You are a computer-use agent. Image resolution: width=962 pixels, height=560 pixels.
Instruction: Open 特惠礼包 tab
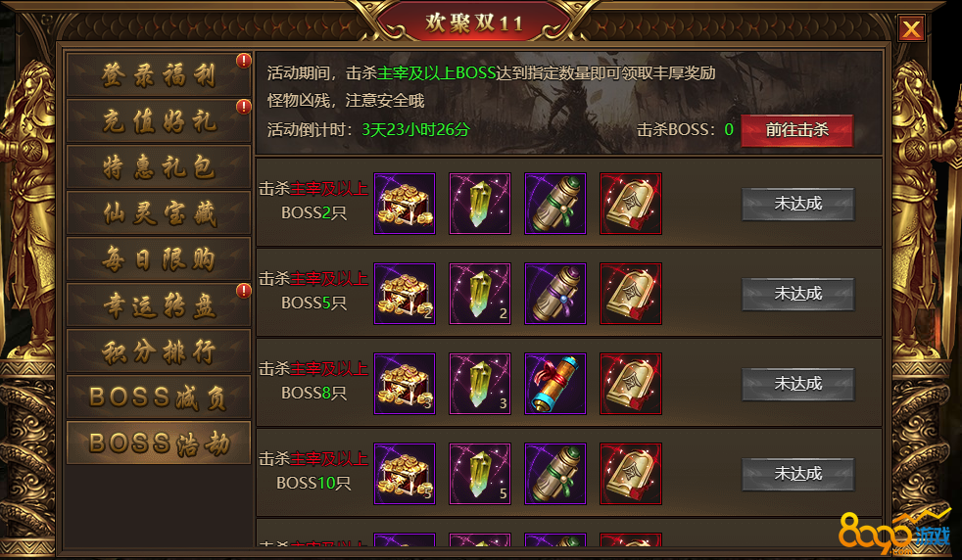pyautogui.click(x=159, y=166)
